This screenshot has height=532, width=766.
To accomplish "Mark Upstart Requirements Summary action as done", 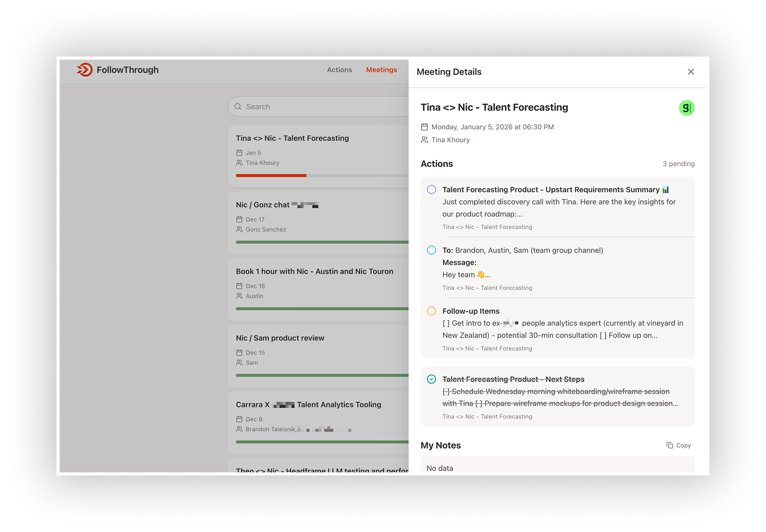I will [431, 190].
